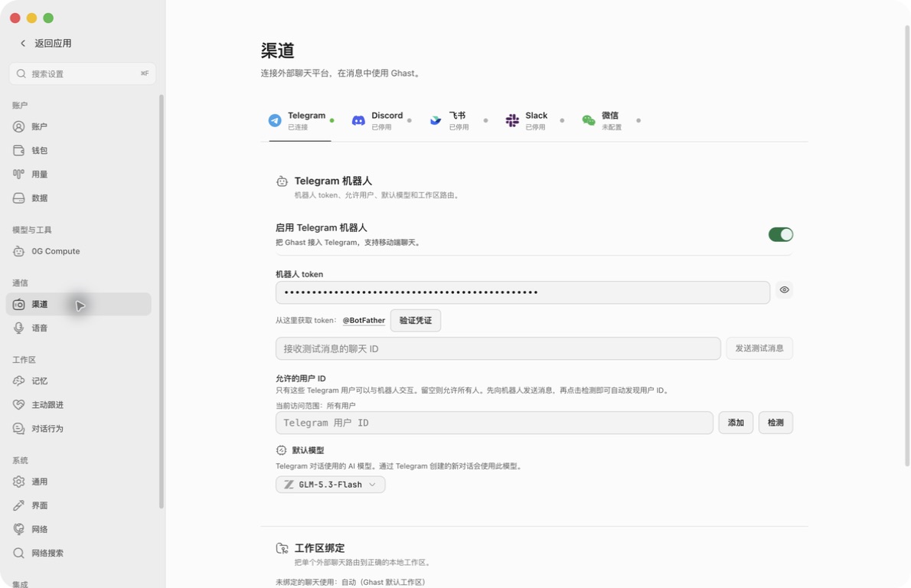This screenshot has height=588, width=911.
Task: Open the 对话行为 settings page
Action: 78,429
